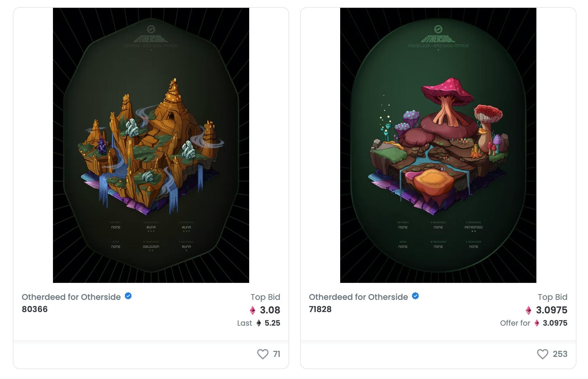Click black ETH icon beside last price 5.25

click(x=259, y=323)
